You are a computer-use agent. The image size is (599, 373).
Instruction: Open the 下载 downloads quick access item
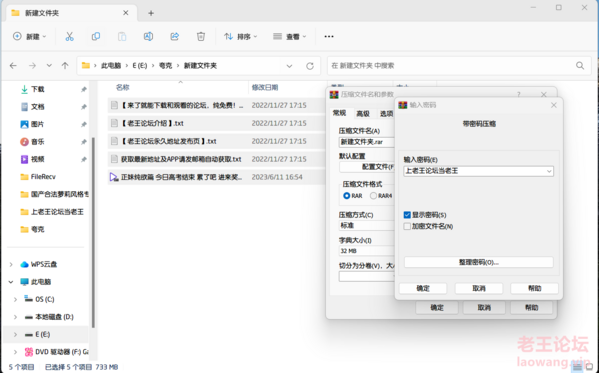coord(37,89)
